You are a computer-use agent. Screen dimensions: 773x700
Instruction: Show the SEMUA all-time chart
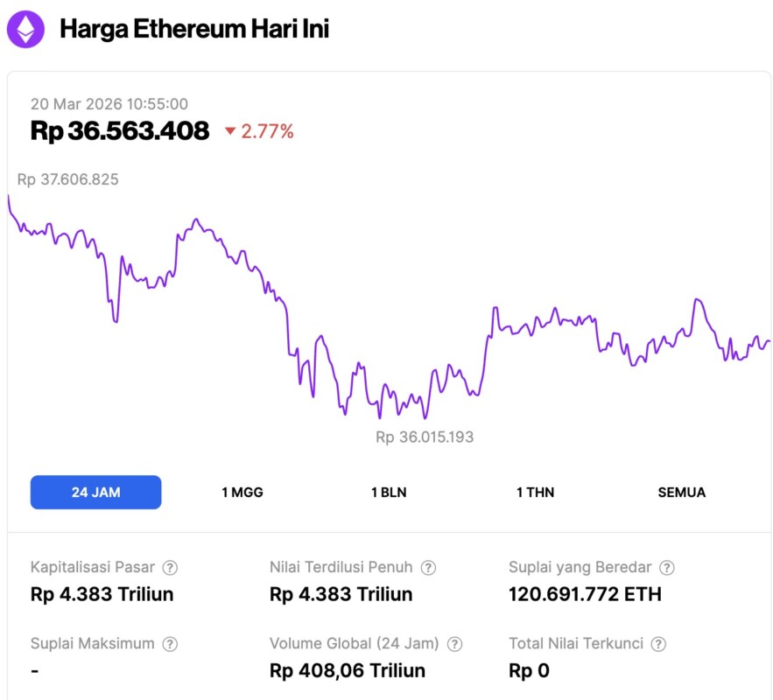(x=681, y=492)
